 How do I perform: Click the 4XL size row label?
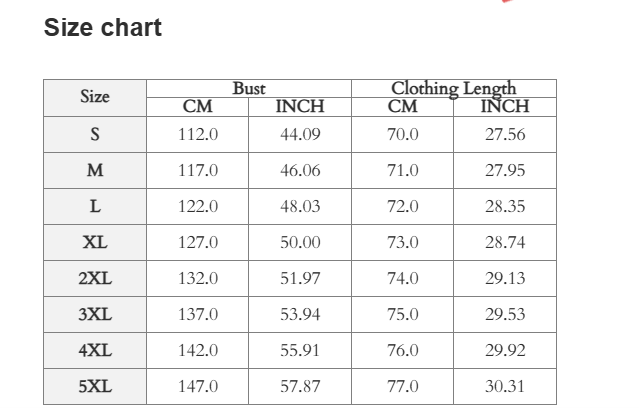click(x=95, y=351)
